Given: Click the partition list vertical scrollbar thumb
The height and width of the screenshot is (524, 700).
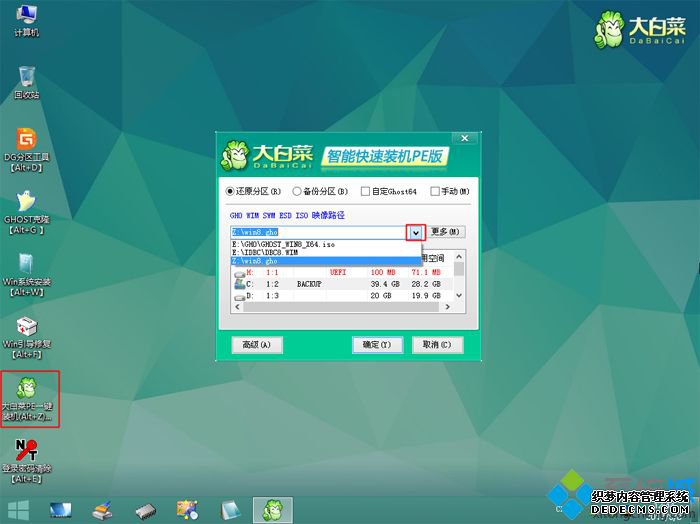Looking at the screenshot, I should [x=459, y=269].
